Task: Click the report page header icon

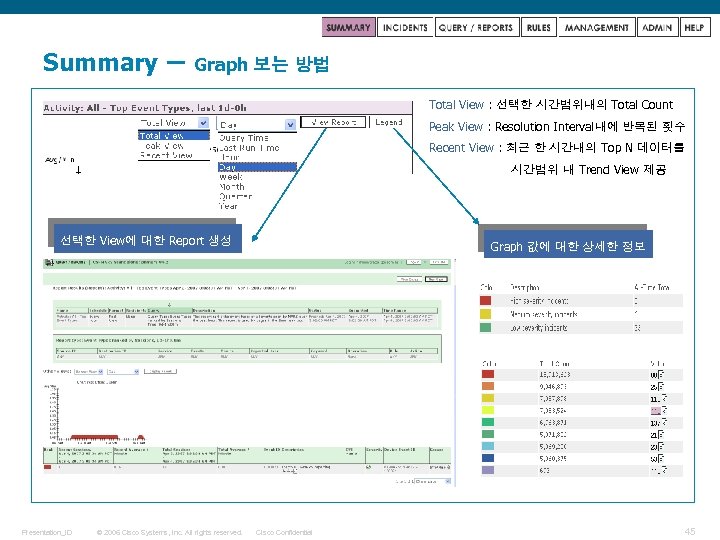Action: [48, 263]
